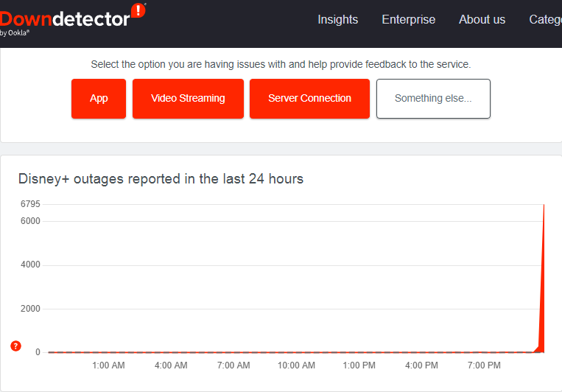The image size is (562, 392).
Task: Click the 4:00 AM time label
Action: [x=171, y=365]
